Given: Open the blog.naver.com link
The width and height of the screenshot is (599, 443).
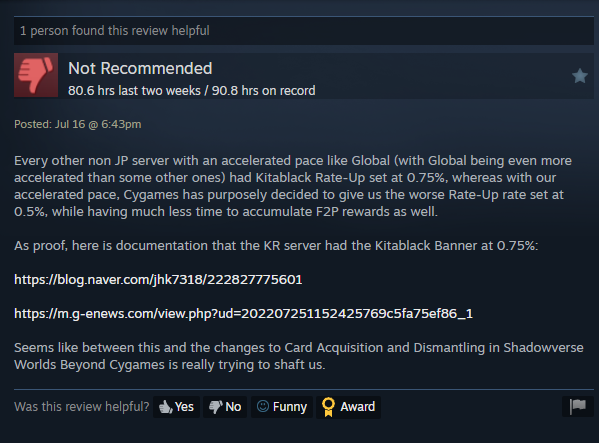Looking at the screenshot, I should click(158, 280).
